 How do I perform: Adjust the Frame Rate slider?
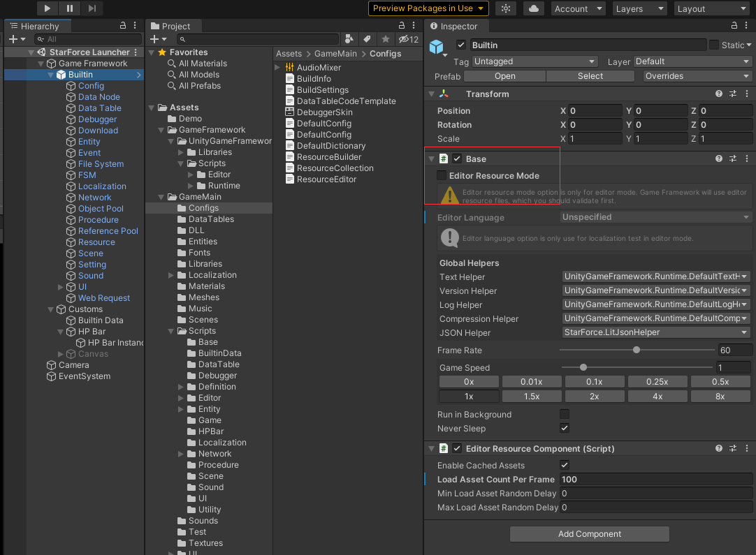pyautogui.click(x=637, y=350)
